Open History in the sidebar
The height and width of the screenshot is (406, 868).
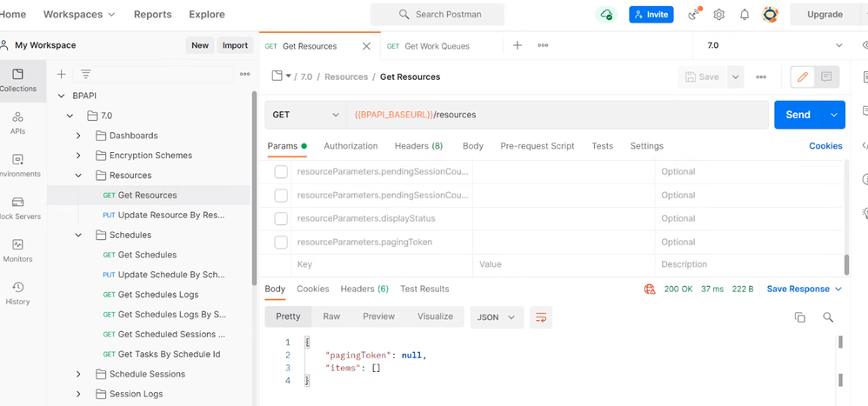coord(17,293)
